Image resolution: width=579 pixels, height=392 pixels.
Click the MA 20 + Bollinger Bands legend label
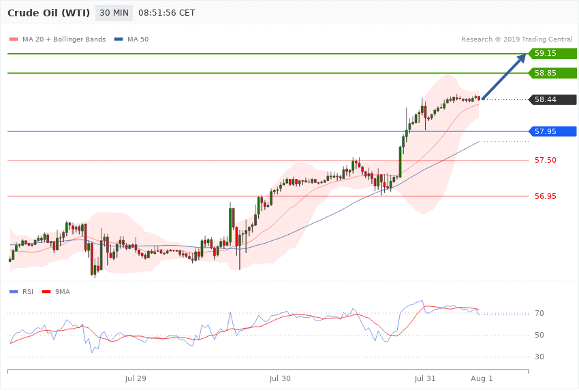click(64, 39)
